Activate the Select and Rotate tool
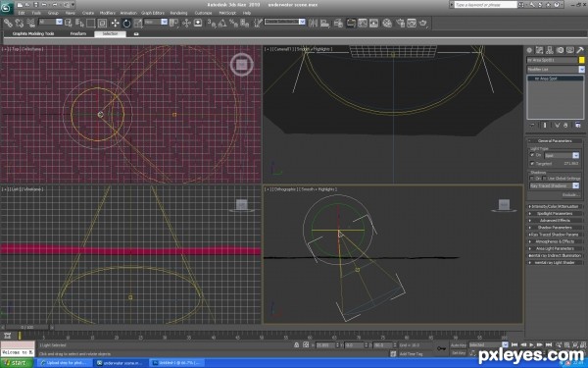The width and height of the screenshot is (588, 368). pyautogui.click(x=126, y=24)
